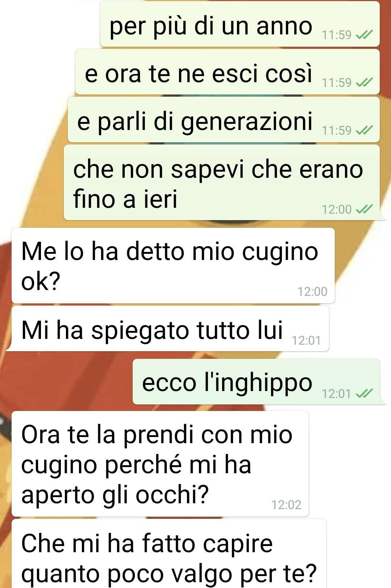Click the 12:00 timestamp on the 'fino a ieri' message
The image size is (391, 588).
click(337, 209)
